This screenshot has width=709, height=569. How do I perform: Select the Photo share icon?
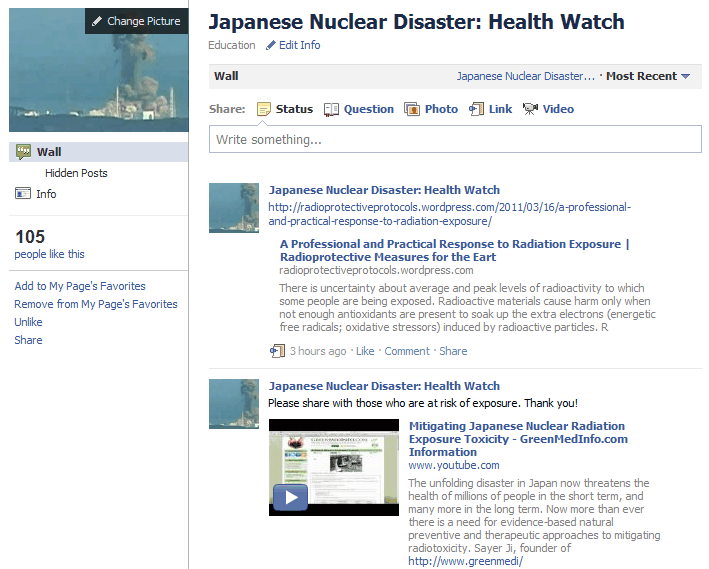(412, 109)
